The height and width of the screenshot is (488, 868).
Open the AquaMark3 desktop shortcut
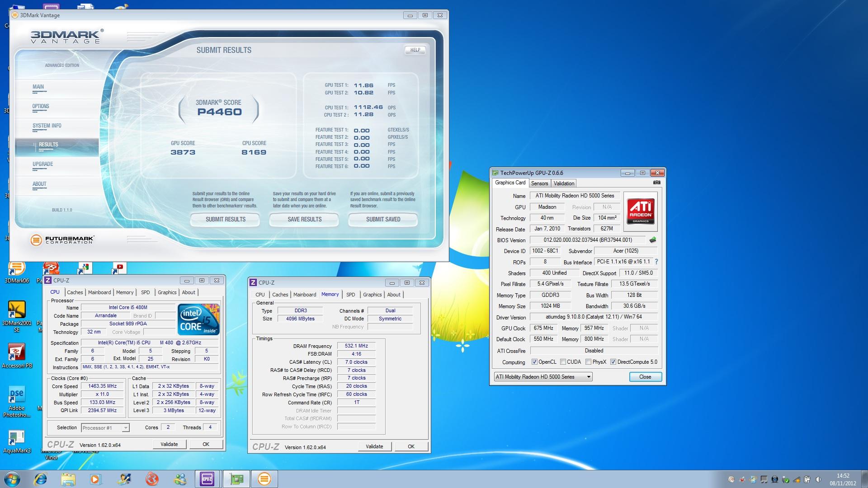coord(16,441)
